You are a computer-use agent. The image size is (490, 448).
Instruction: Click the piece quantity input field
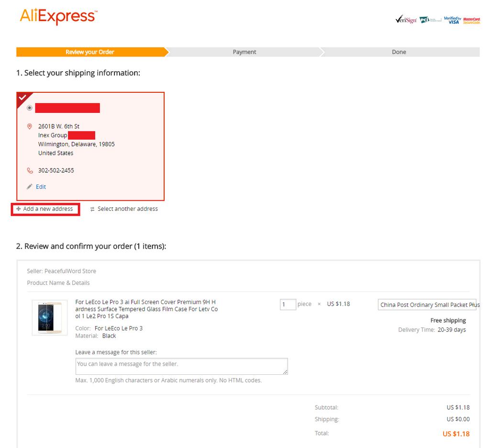click(x=288, y=305)
